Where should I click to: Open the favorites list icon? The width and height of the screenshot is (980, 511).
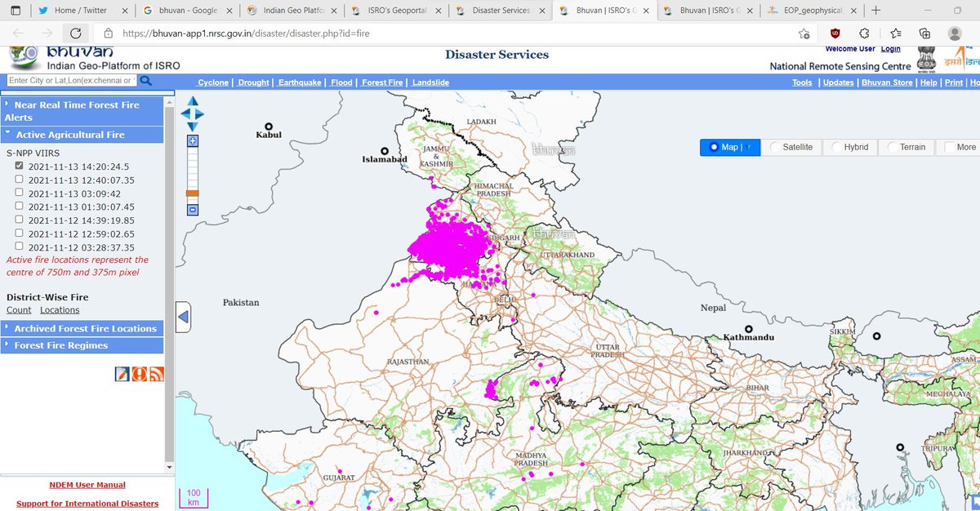pos(896,33)
